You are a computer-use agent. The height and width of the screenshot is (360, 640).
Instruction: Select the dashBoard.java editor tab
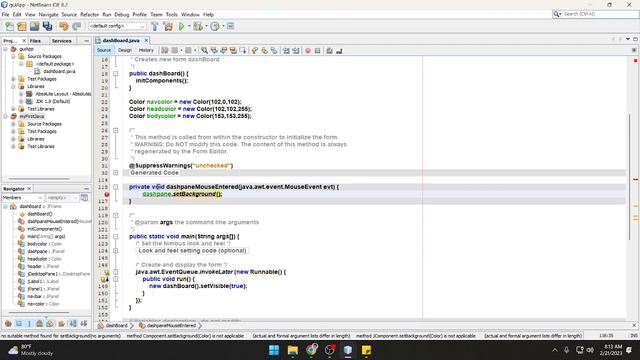pos(121,40)
